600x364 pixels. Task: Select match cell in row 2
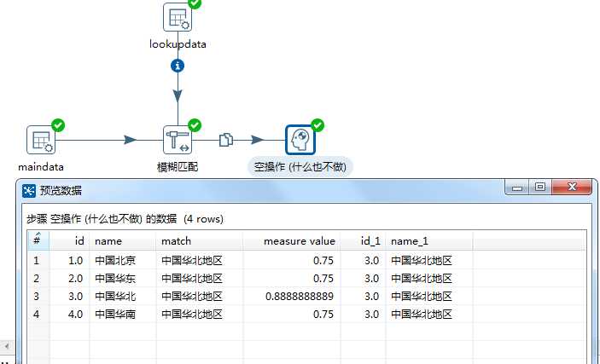(200, 279)
